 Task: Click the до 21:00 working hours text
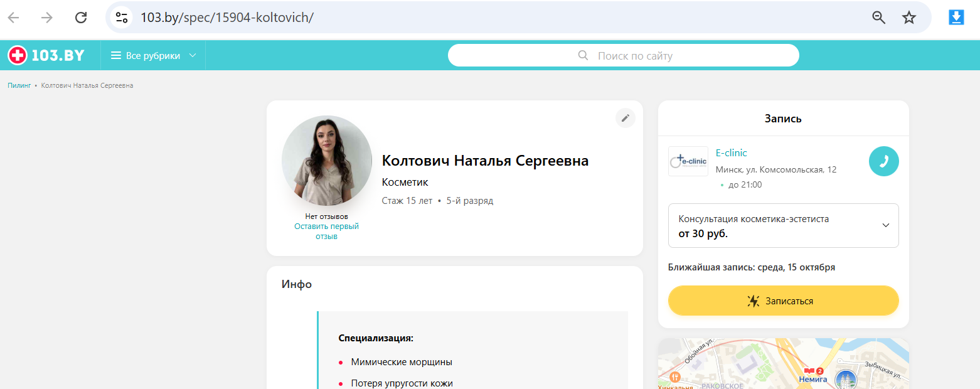745,185
